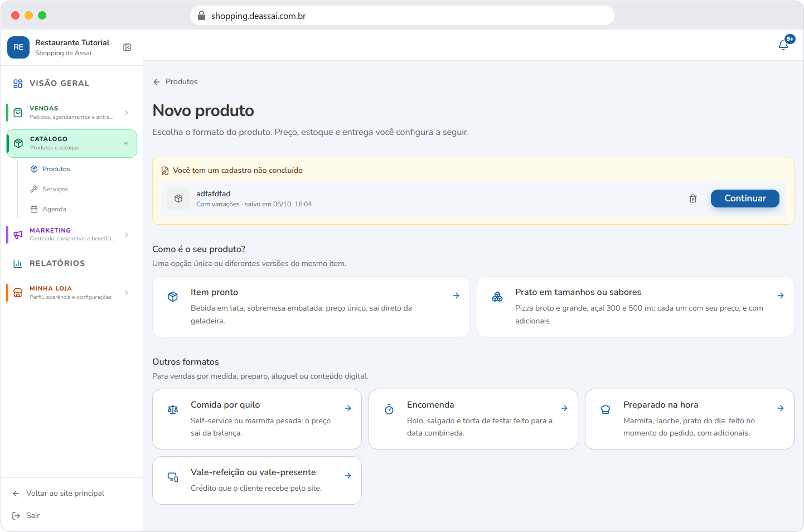This screenshot has height=532, width=804.
Task: Click the lock icon in address bar
Action: click(x=202, y=16)
